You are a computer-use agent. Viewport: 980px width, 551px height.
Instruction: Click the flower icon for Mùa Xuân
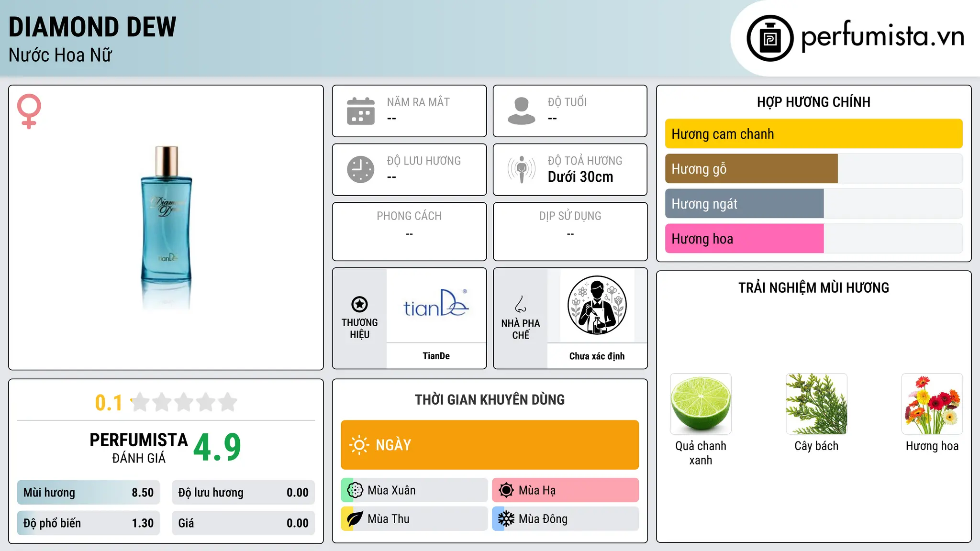(355, 490)
